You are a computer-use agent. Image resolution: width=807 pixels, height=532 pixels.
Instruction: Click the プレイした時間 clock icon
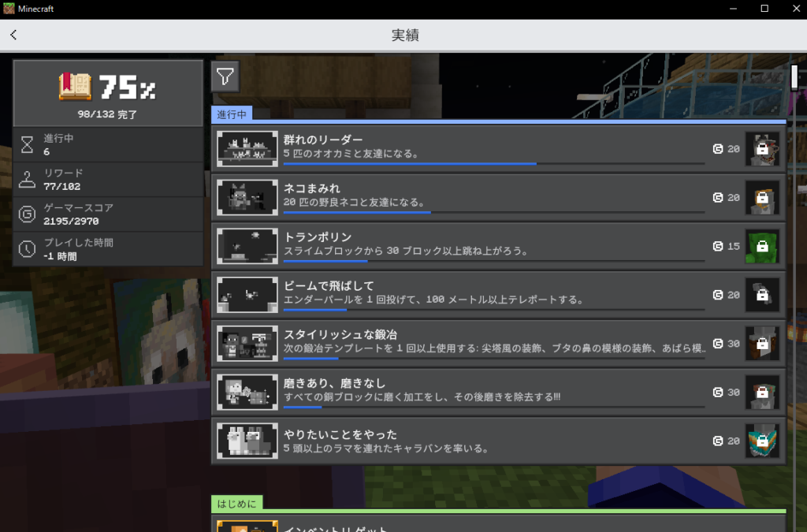(x=28, y=249)
